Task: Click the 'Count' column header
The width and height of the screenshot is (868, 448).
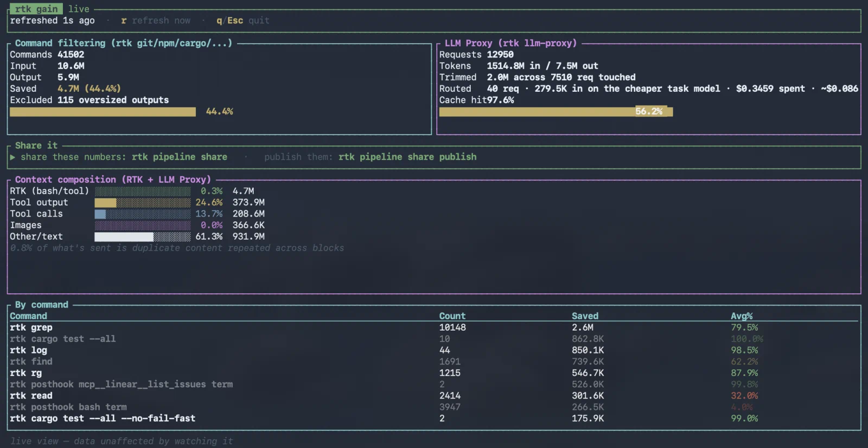Action: (452, 316)
